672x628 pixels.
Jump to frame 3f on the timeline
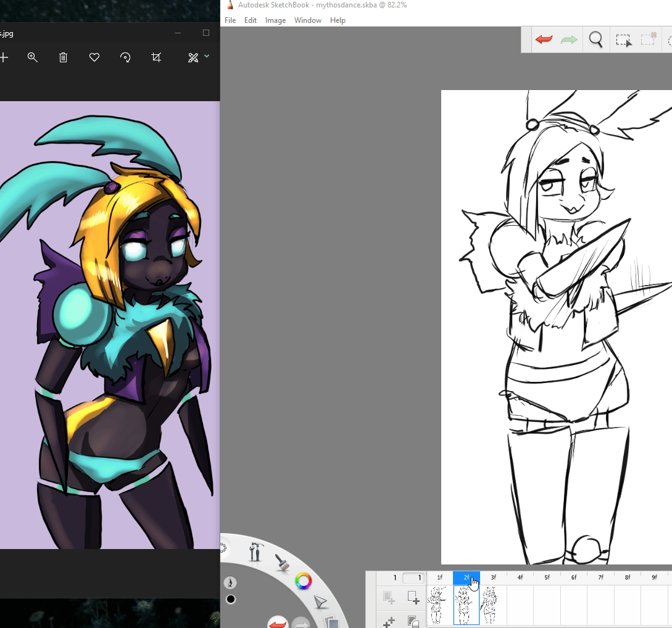coord(493,577)
